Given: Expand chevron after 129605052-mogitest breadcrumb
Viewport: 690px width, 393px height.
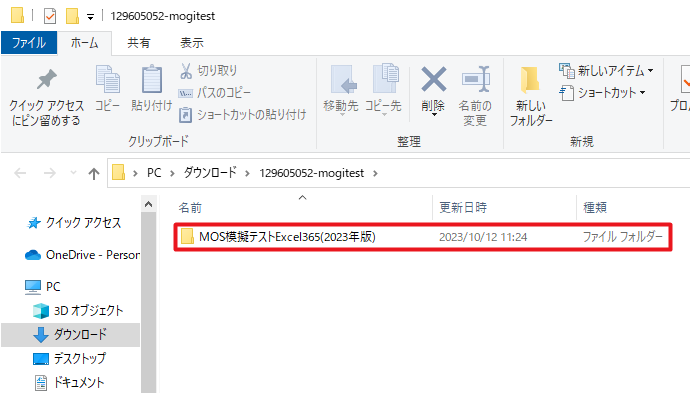Looking at the screenshot, I should (x=375, y=173).
